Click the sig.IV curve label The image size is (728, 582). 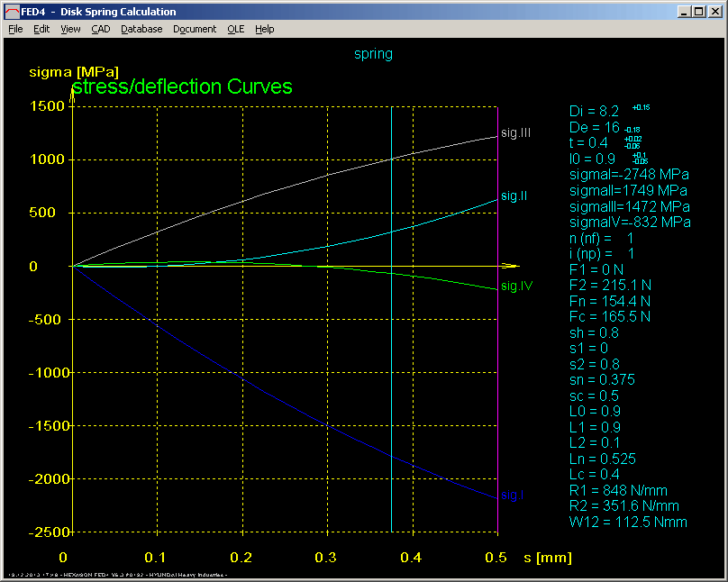(516, 286)
